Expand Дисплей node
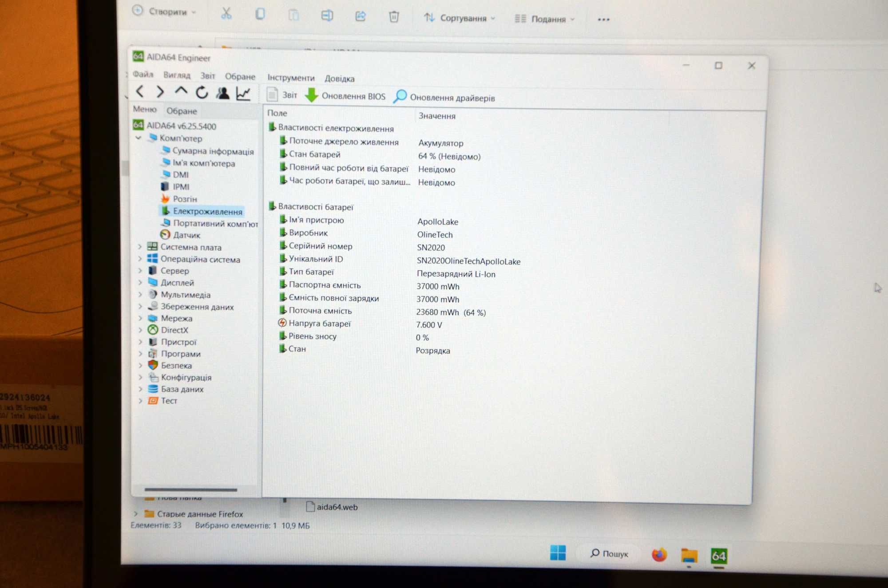888x588 pixels. click(140, 282)
